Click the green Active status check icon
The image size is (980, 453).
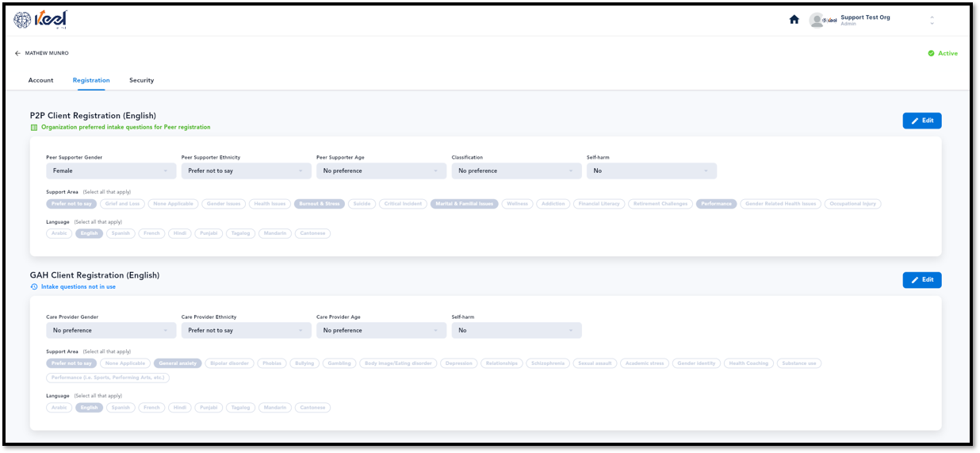tap(931, 53)
